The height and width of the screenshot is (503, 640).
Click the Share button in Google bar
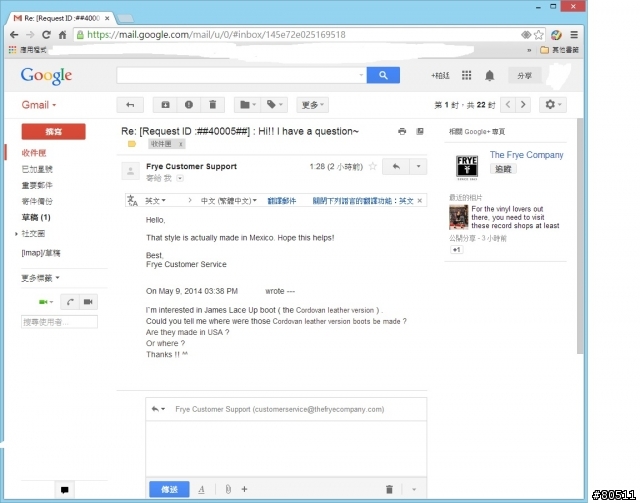[x=524, y=76]
